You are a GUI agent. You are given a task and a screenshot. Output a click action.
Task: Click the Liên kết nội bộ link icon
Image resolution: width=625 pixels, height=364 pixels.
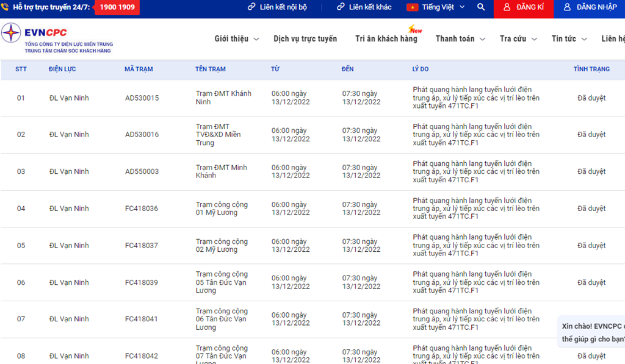tap(251, 7)
